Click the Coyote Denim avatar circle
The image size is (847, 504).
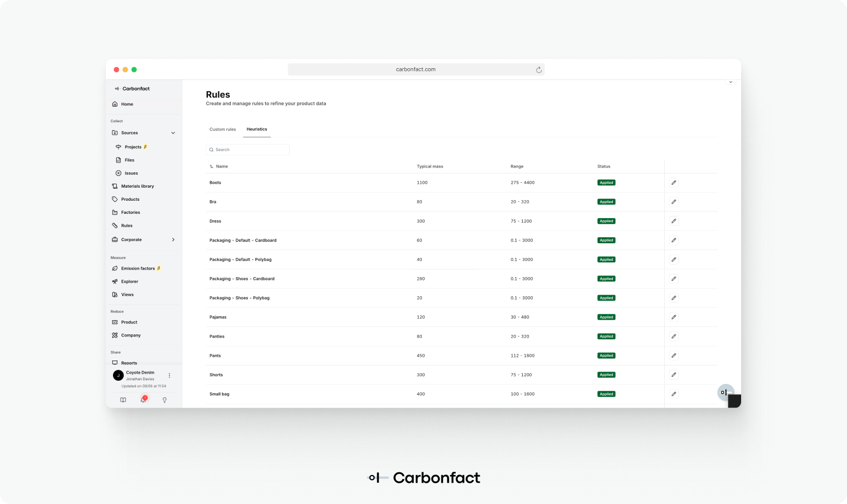(118, 375)
